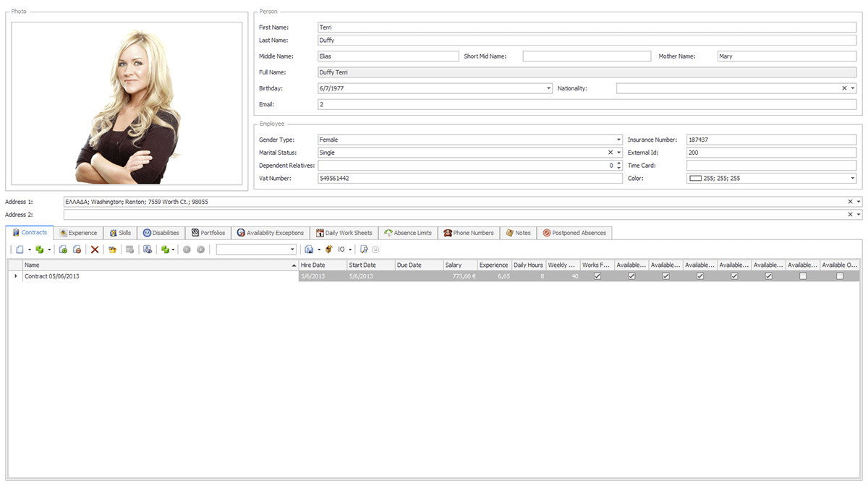The height and width of the screenshot is (486, 868).
Task: Click the find/search page icon in toolbar
Action: [364, 249]
